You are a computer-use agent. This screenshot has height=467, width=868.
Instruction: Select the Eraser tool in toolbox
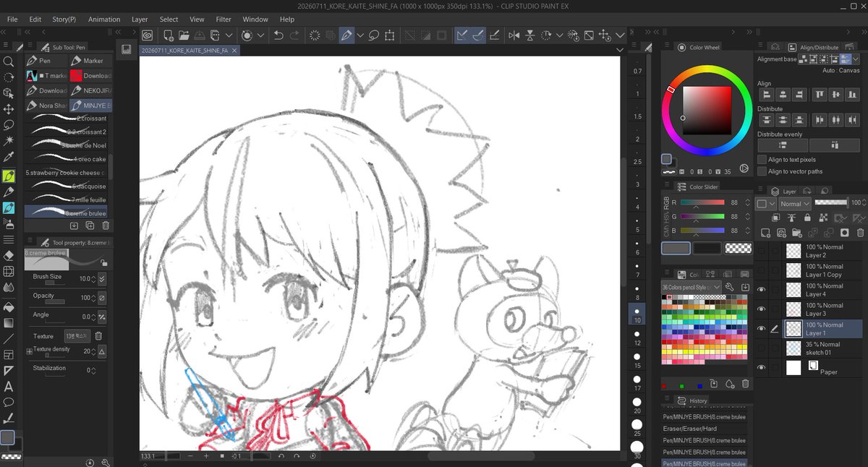(x=9, y=255)
